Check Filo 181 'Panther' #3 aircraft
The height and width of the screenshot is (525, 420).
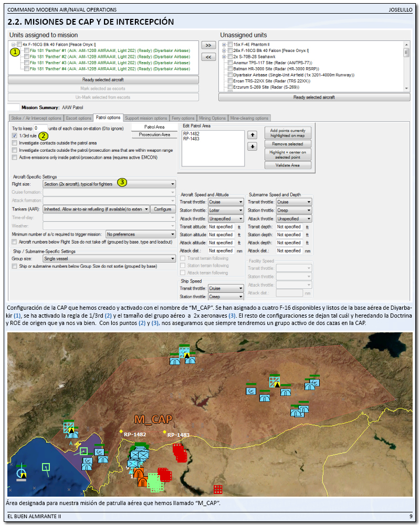pos(26,62)
